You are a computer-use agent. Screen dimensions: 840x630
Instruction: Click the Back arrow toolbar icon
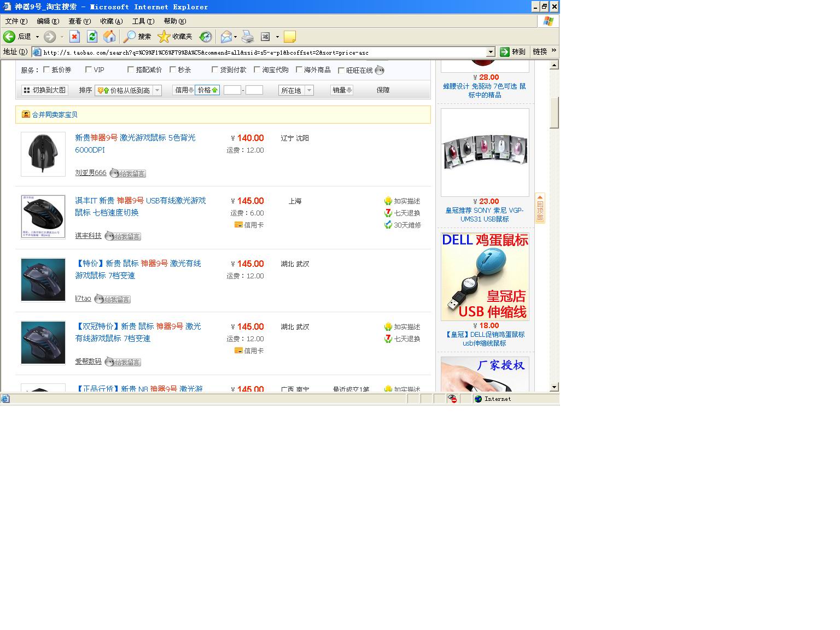(9, 37)
